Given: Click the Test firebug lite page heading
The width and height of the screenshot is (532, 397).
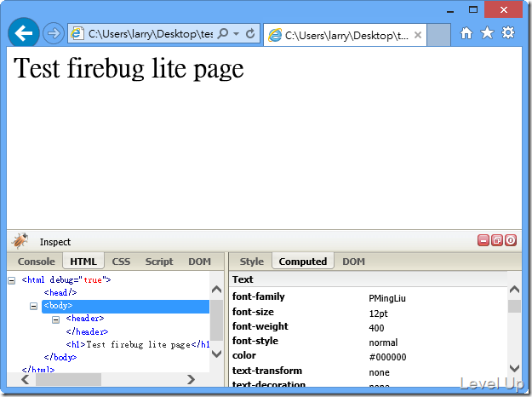Looking at the screenshot, I should click(129, 68).
